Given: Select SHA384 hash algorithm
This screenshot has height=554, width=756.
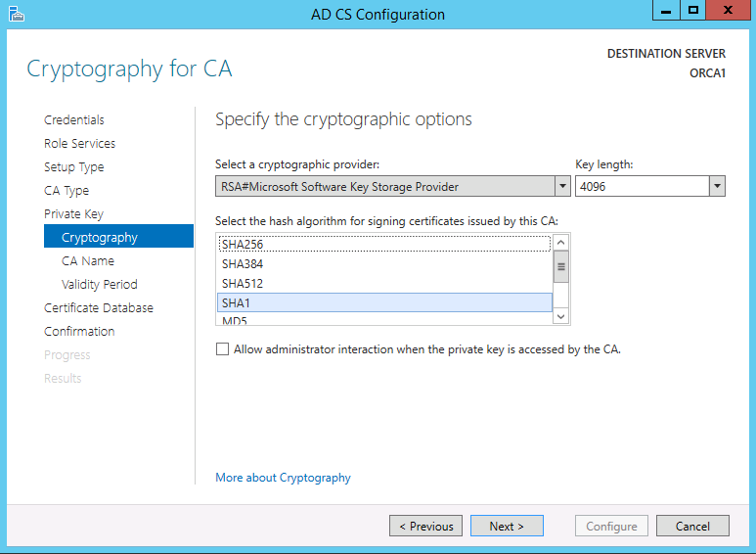Looking at the screenshot, I should point(383,264).
